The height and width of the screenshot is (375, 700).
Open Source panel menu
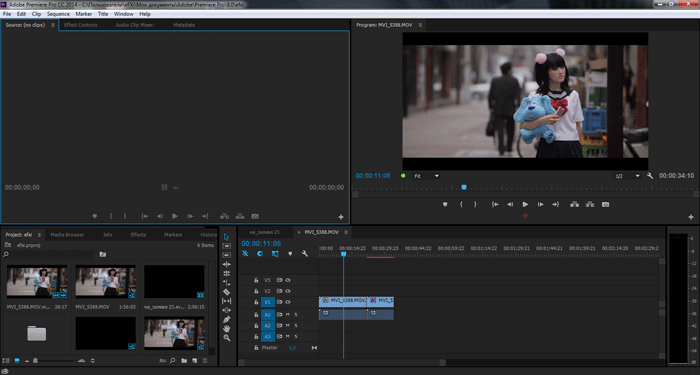[x=53, y=25]
